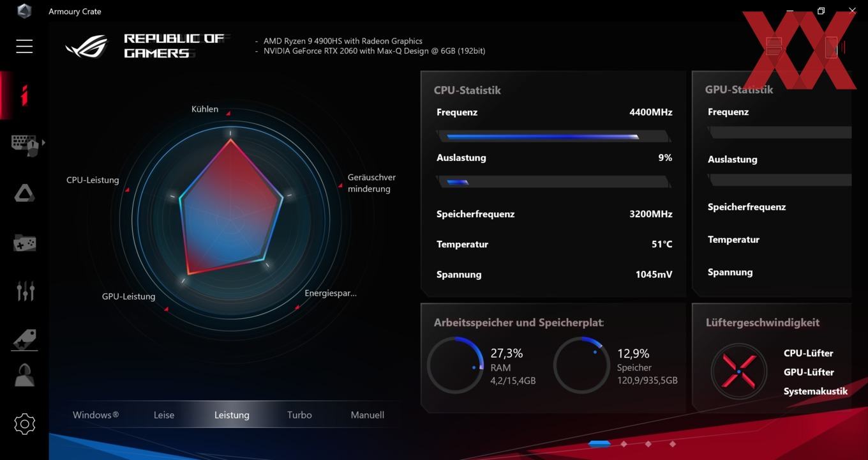Open the Featured deals tag icon
The height and width of the screenshot is (460, 868).
(24, 340)
